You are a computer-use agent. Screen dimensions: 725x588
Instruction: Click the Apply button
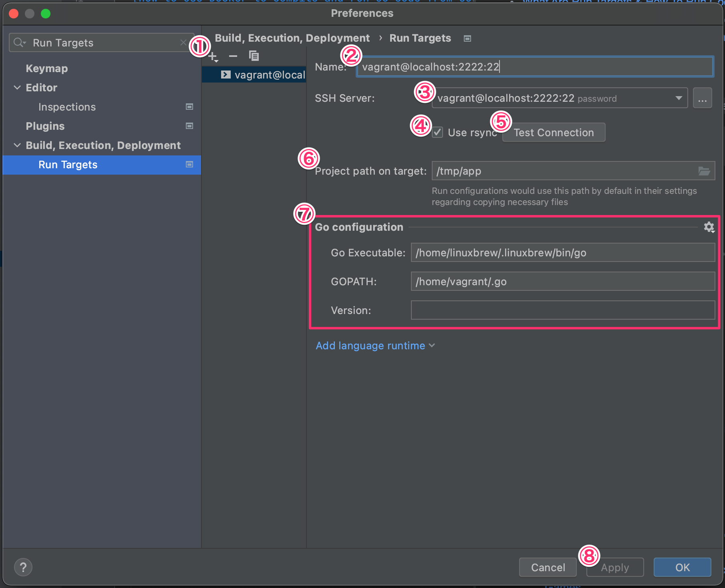(x=615, y=567)
